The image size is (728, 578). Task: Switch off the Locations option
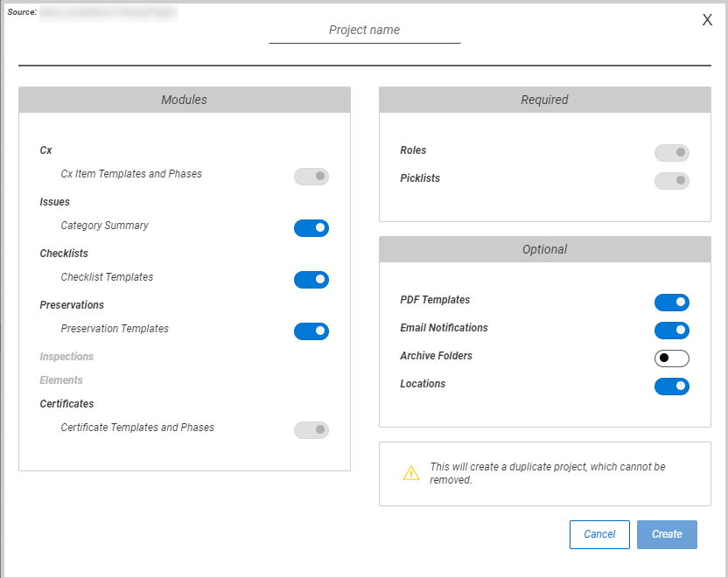click(x=671, y=386)
